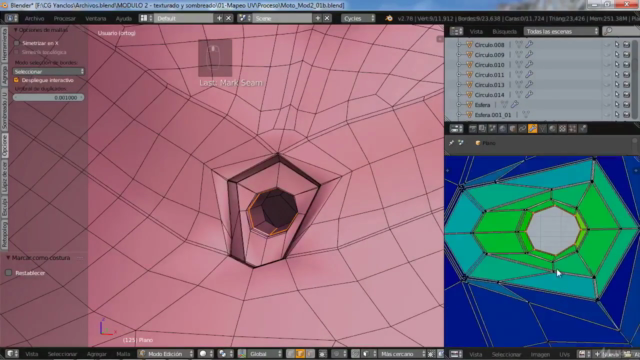
Task: Open the 3D viewport Vista menu
Action: click(31, 354)
